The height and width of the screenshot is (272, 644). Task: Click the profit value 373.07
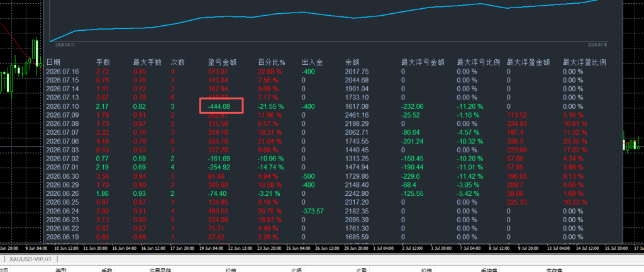218,72
